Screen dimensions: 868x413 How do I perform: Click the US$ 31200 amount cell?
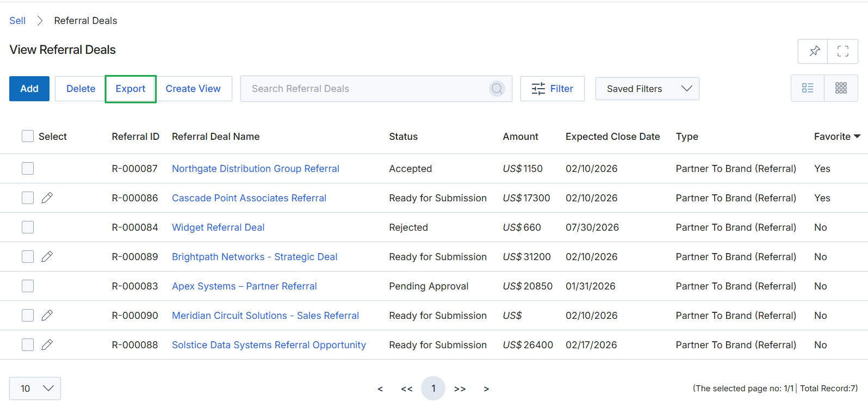point(526,257)
